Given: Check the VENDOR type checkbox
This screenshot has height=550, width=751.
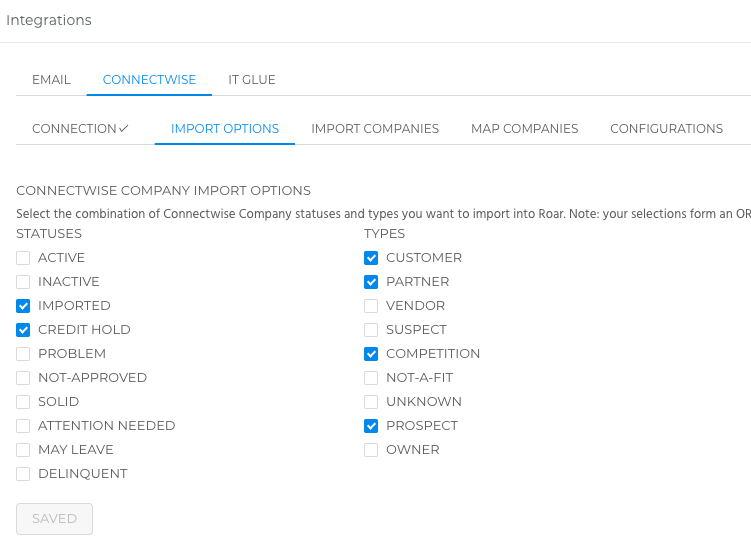Looking at the screenshot, I should (371, 306).
